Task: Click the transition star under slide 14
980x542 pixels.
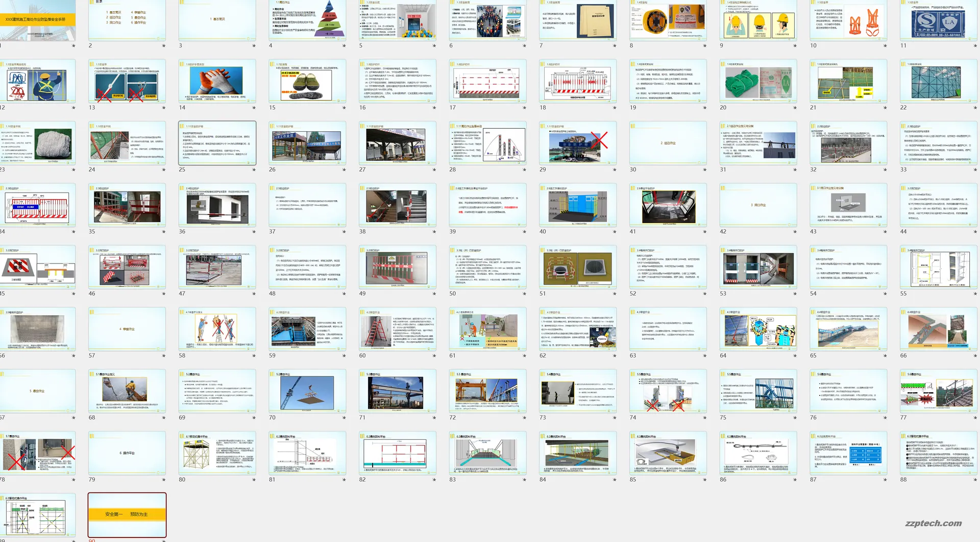Action: [x=254, y=108]
